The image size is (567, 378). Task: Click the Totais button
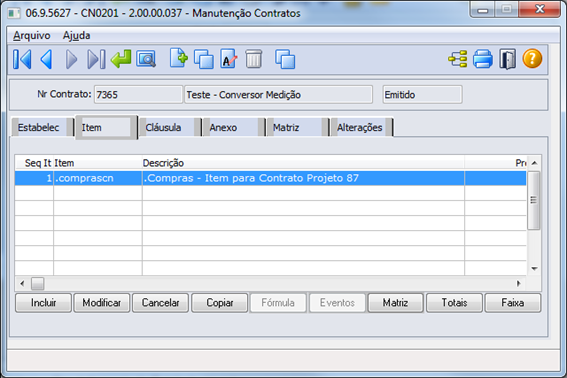[x=454, y=303]
